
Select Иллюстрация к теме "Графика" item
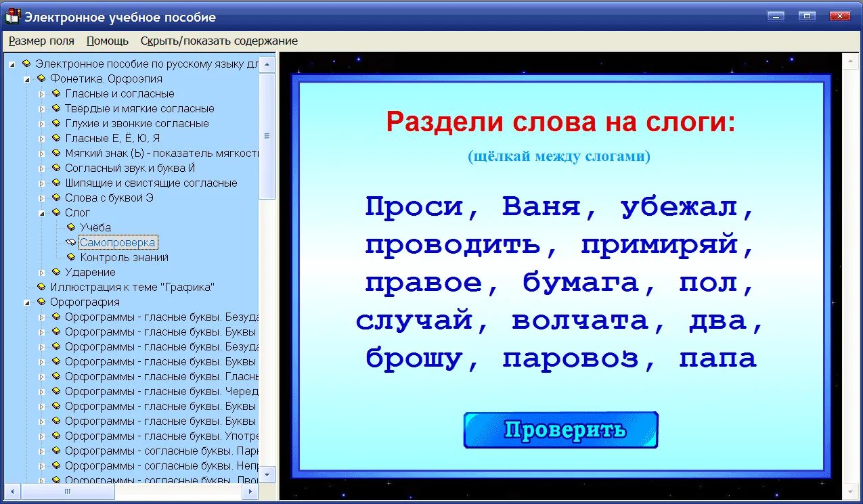133,287
